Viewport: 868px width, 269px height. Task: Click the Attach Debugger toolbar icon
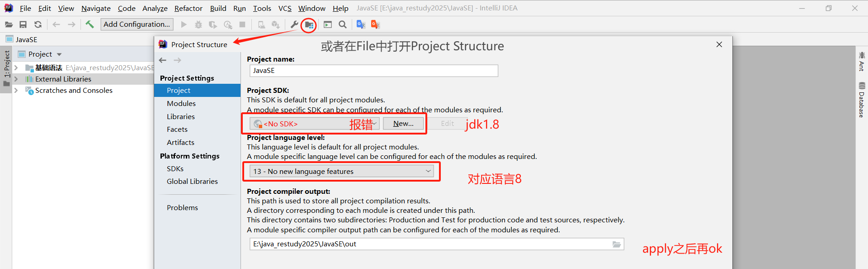[x=261, y=24]
